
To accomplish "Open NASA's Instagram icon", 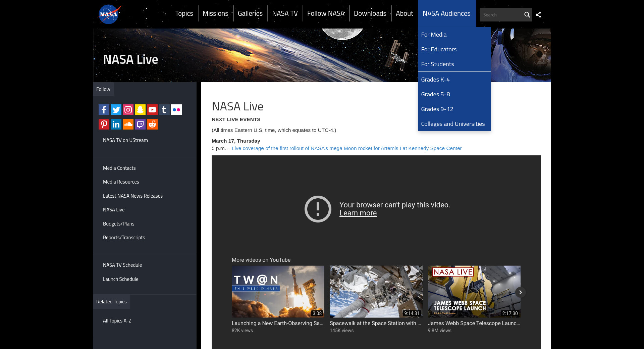I will pyautogui.click(x=128, y=110).
